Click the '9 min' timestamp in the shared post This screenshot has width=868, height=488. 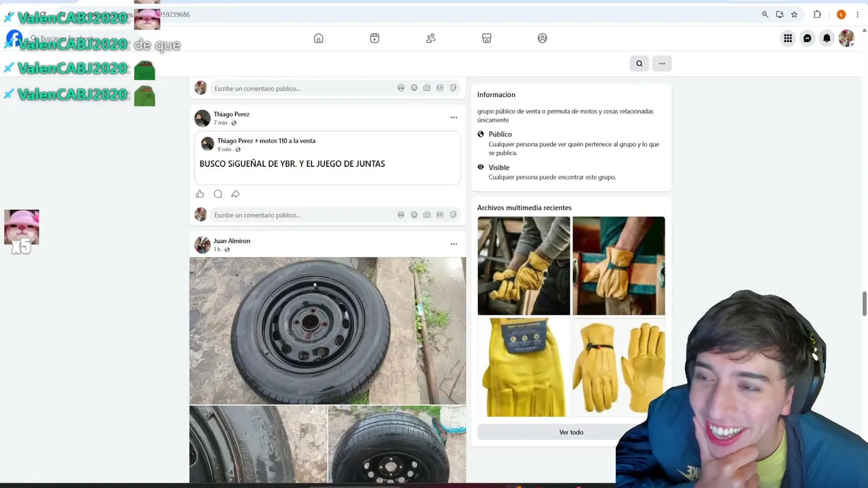click(x=224, y=149)
